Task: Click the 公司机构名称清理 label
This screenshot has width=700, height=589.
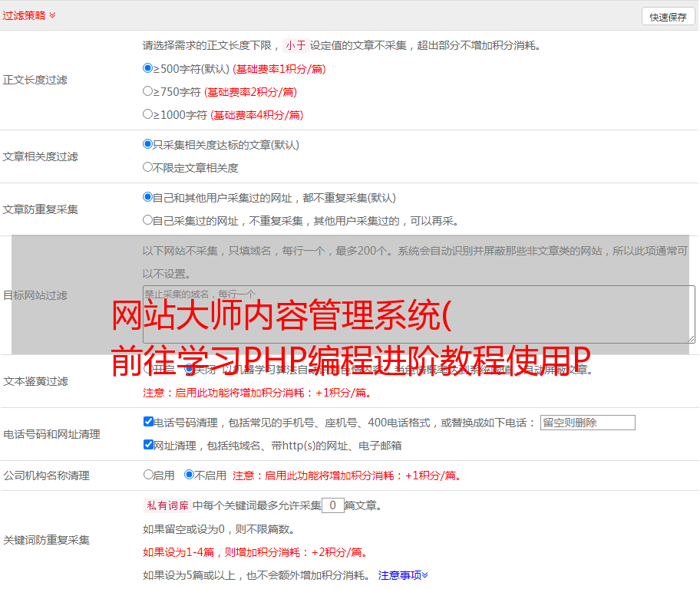Action: 46,475
